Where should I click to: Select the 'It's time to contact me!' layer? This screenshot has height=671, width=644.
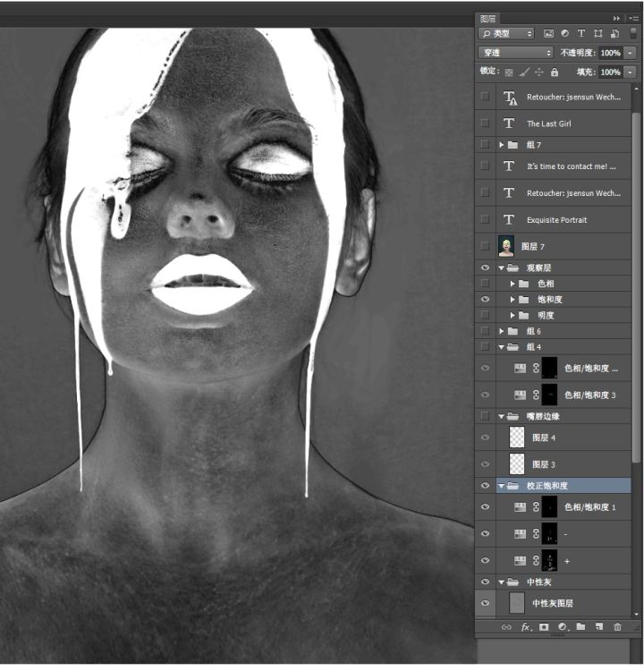[x=563, y=166]
